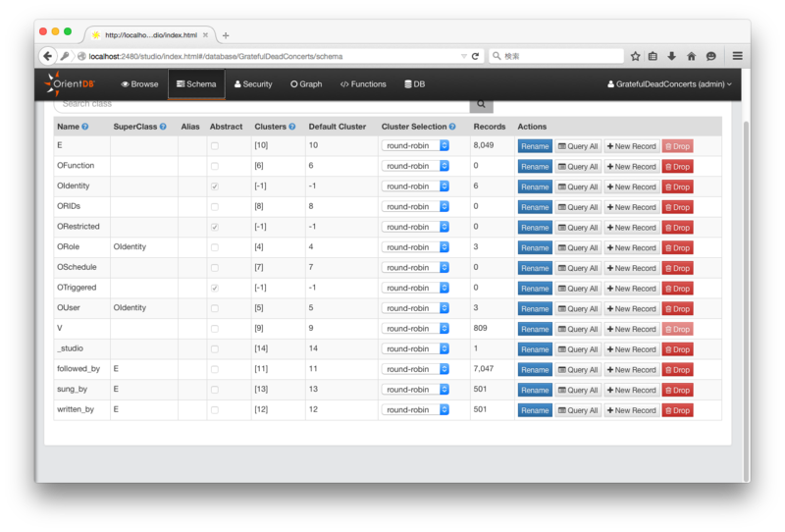Toggle Abstract checkbox for written_by
The height and width of the screenshot is (532, 785).
215,409
